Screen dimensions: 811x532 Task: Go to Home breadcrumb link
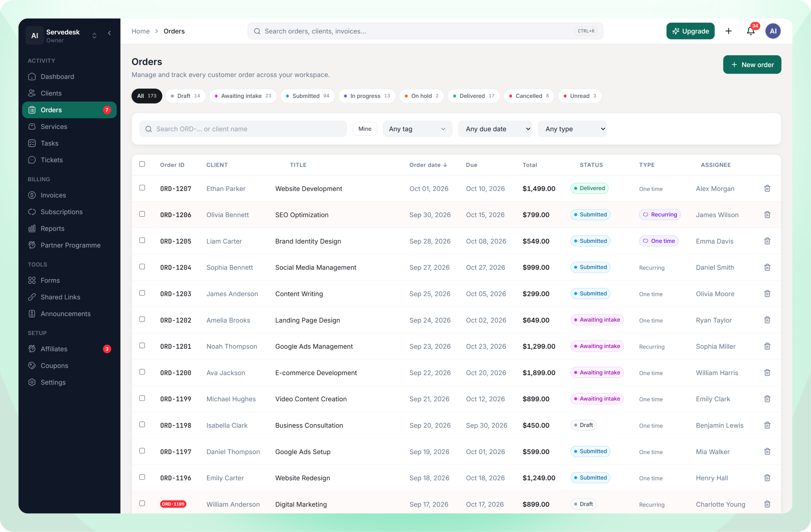click(x=140, y=31)
